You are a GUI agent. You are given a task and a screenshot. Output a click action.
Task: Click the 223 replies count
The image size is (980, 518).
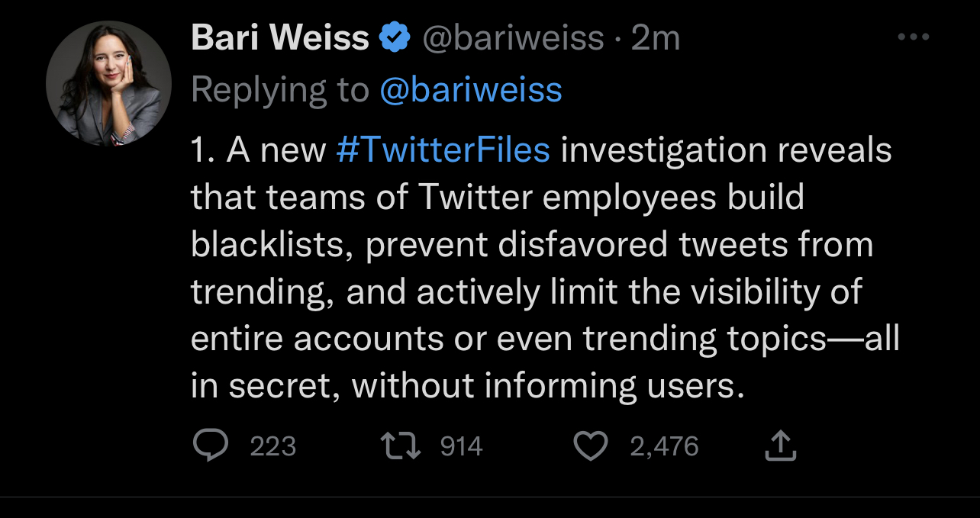272,446
